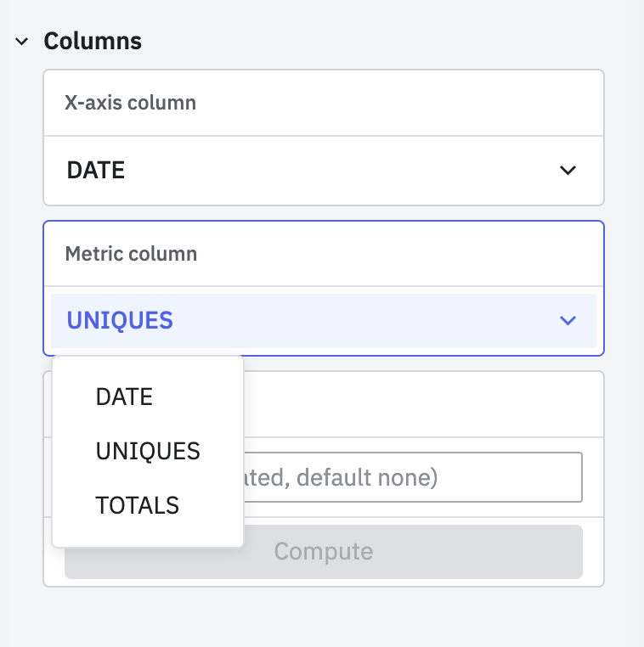Choose UNIQUES in the open options list
This screenshot has width=644, height=647.
click(148, 451)
